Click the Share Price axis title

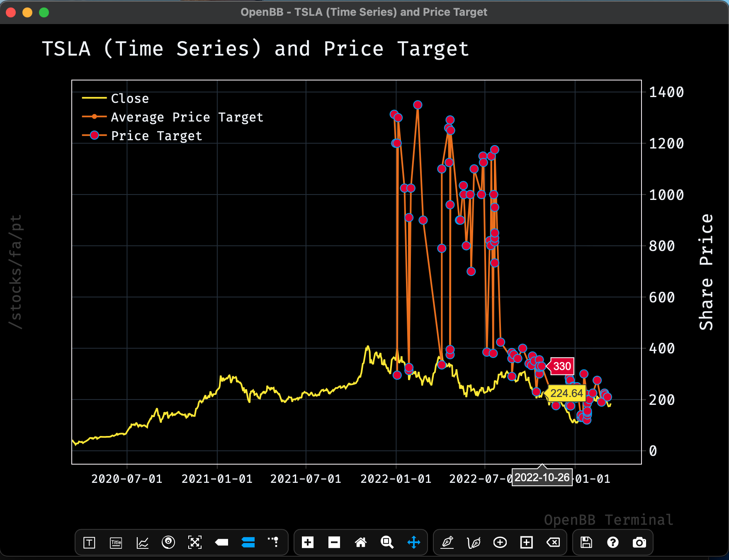pos(706,272)
